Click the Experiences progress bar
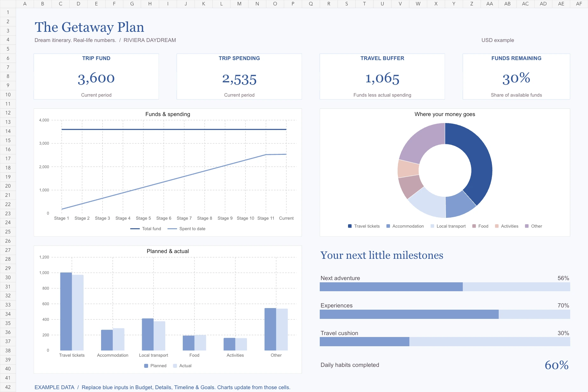The image size is (588, 392). (x=445, y=314)
